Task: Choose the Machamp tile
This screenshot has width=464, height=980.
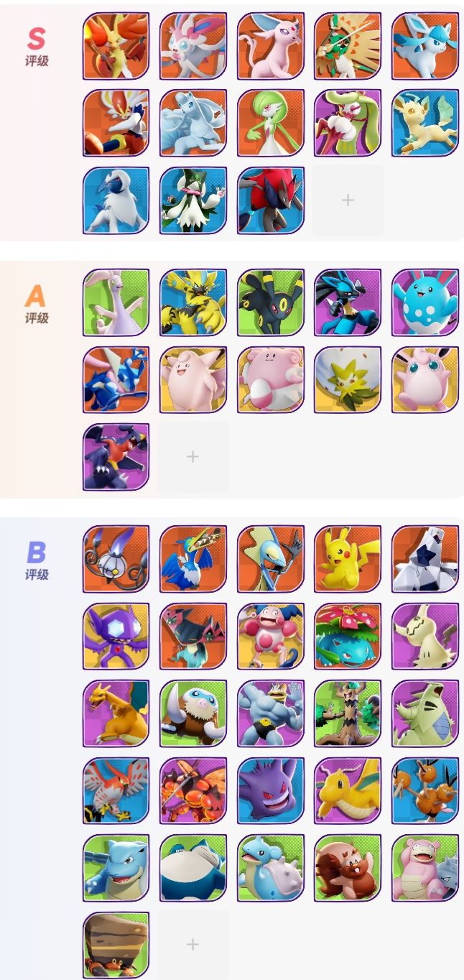Action: tap(271, 713)
